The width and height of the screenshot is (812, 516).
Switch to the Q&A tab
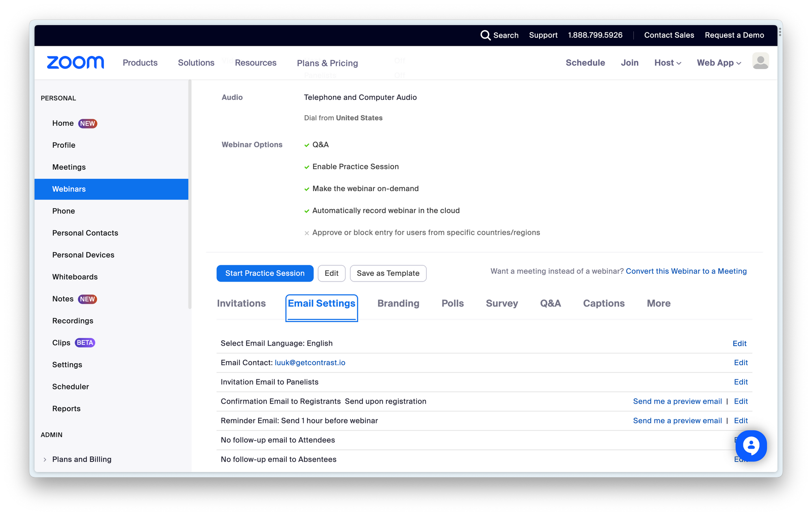coord(551,303)
